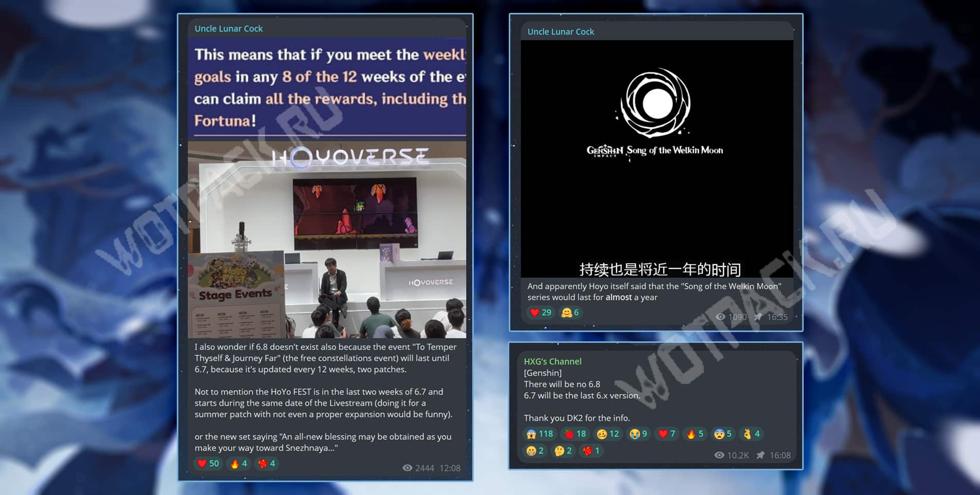Click the pin icon beside 16:08
This screenshot has width=980, height=495.
[x=761, y=455]
